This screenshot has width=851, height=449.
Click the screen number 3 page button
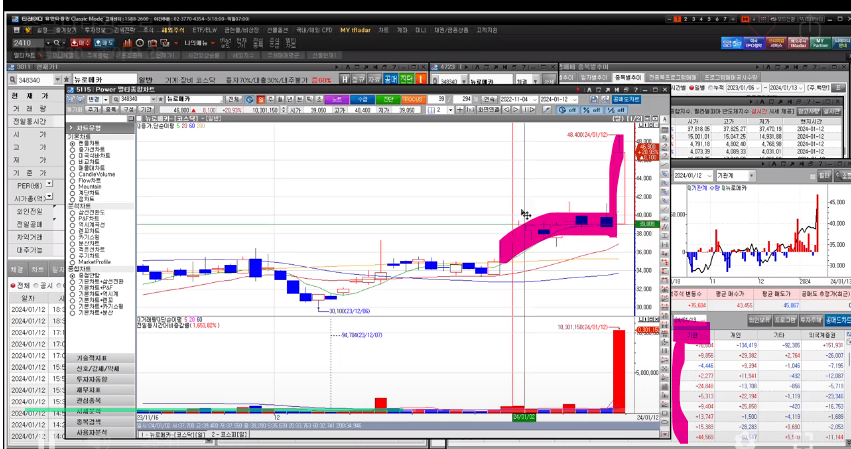click(x=693, y=19)
